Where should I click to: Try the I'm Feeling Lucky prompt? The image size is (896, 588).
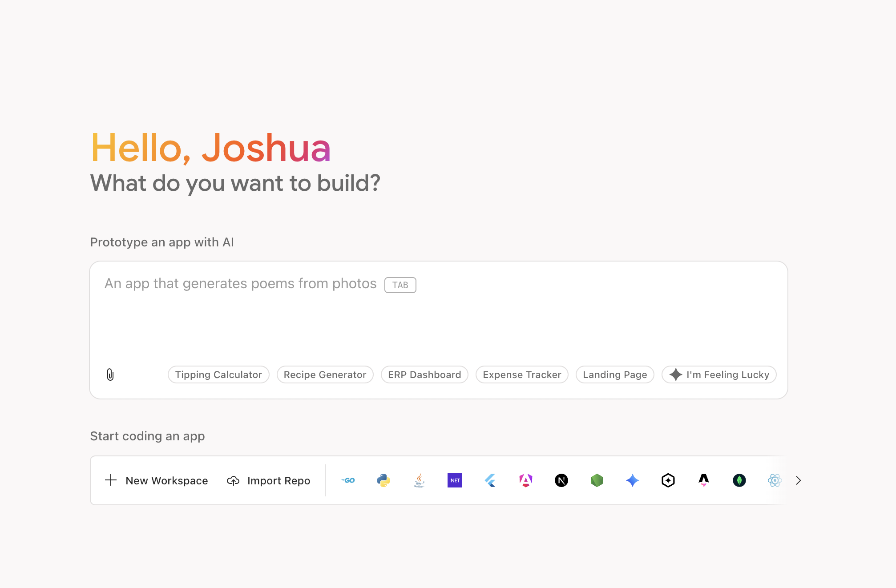coord(718,375)
